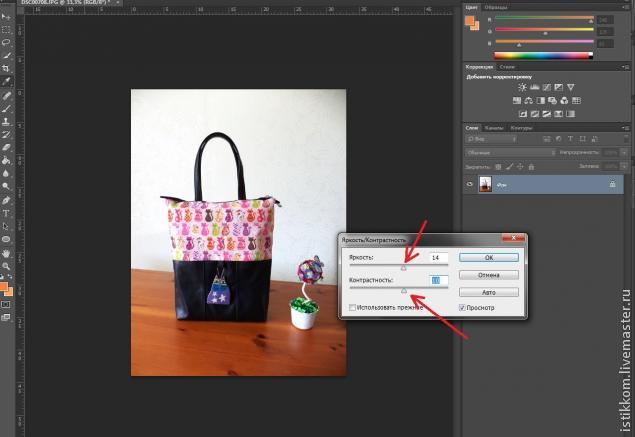
Task: Select the Brush tool
Action: tap(7, 107)
